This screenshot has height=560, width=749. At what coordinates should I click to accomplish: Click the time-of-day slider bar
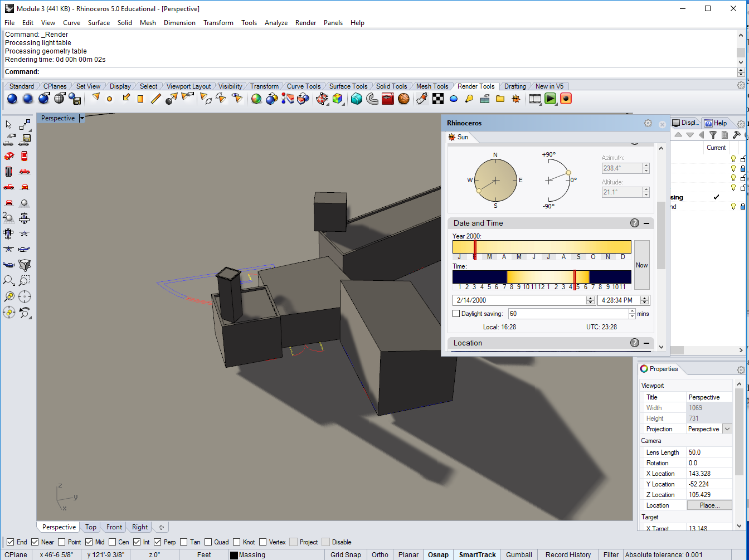pos(541,276)
